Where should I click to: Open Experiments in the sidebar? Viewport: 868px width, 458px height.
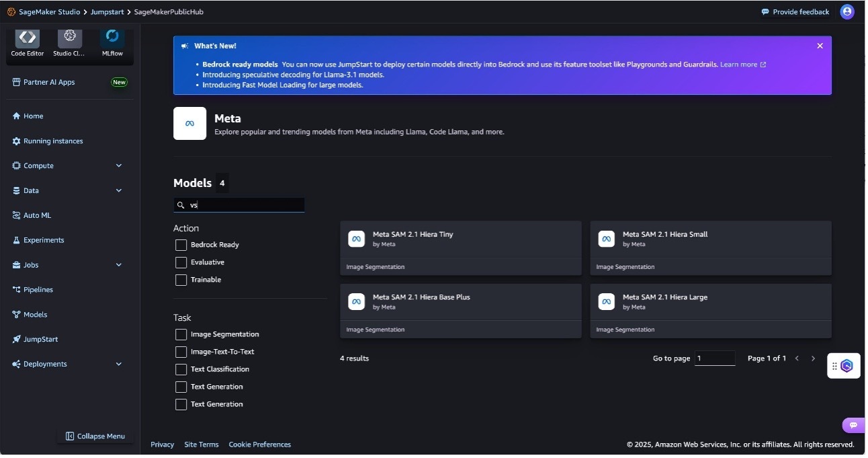coord(44,241)
